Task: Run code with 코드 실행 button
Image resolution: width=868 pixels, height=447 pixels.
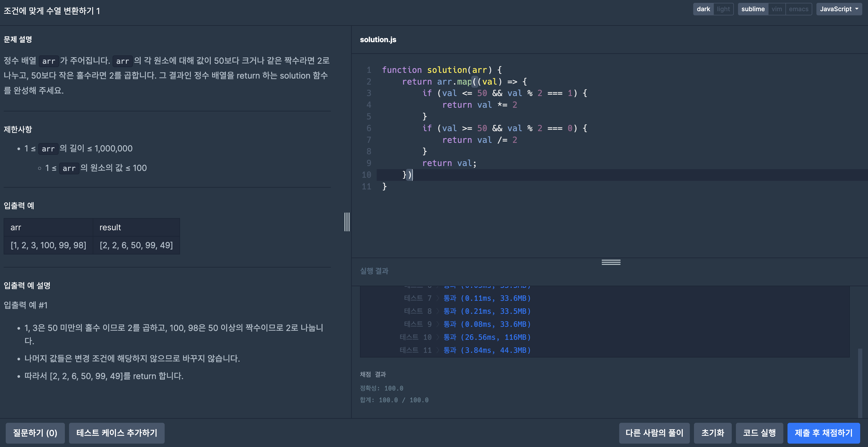Action: click(x=759, y=433)
